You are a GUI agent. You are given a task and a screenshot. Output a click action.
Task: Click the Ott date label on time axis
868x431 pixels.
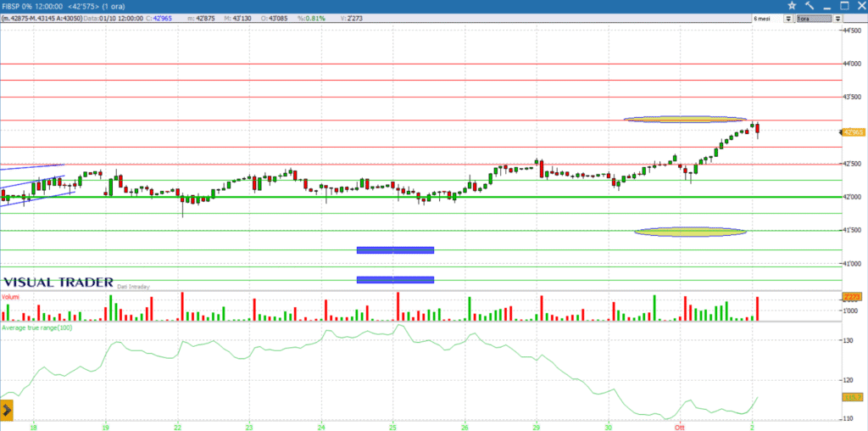[x=678, y=428]
